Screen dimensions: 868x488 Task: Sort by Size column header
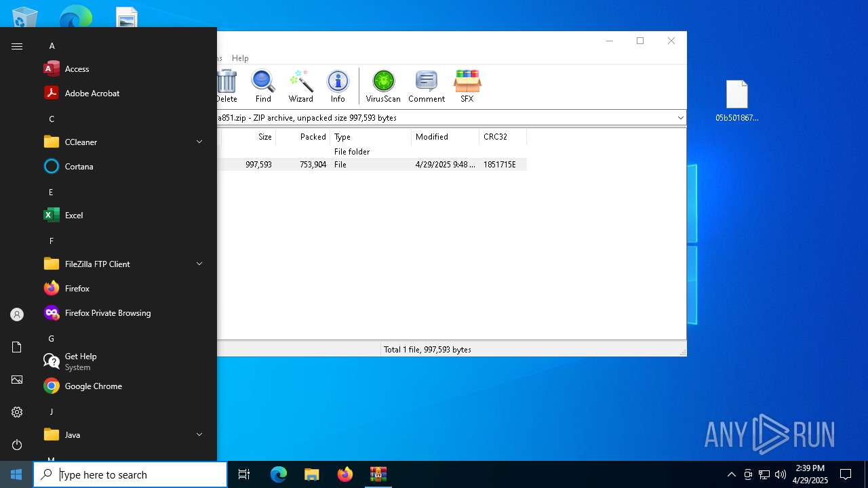pos(248,137)
